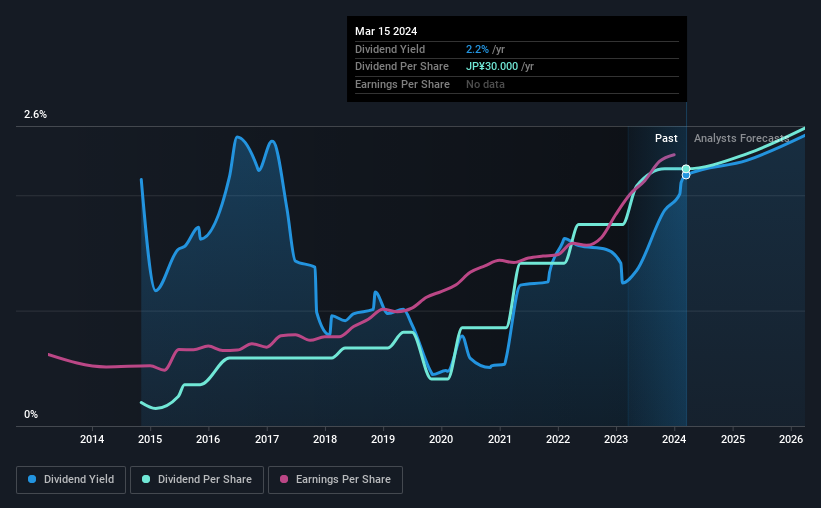821x508 pixels.
Task: Click the 0% y-axis label
Action: [x=31, y=414]
